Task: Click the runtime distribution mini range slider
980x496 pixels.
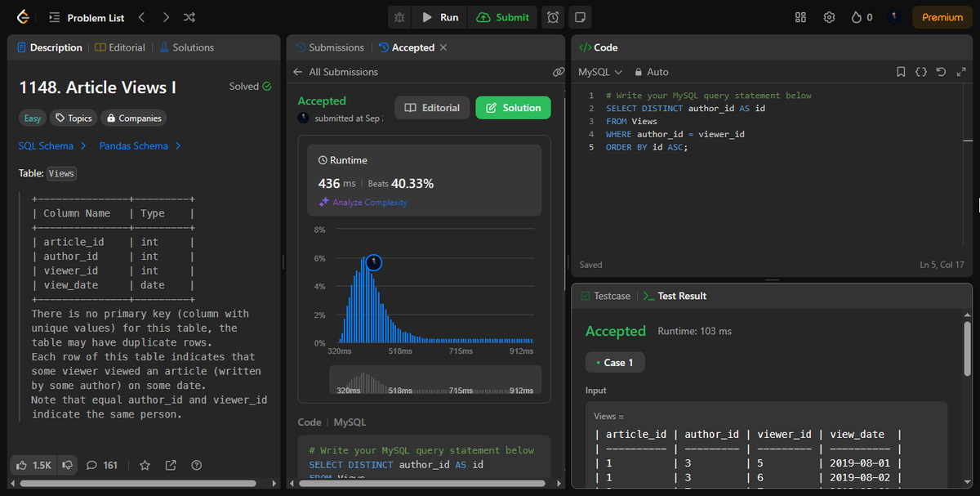Action: [435, 380]
